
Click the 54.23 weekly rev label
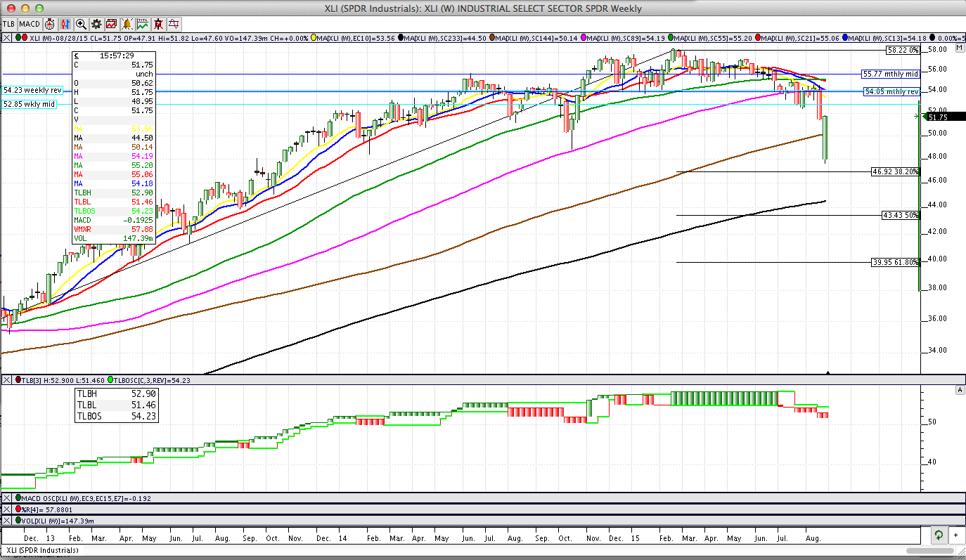32,90
